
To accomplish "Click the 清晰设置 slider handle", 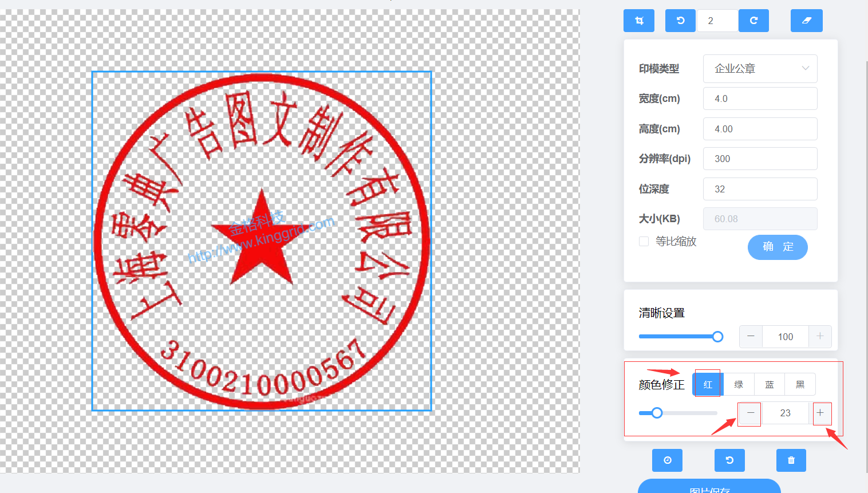I will (717, 337).
